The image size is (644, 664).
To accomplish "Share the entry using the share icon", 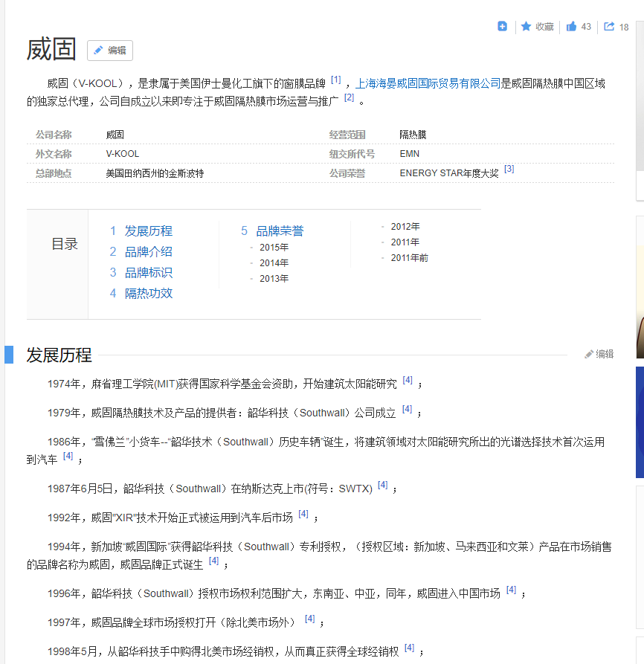I will click(609, 26).
